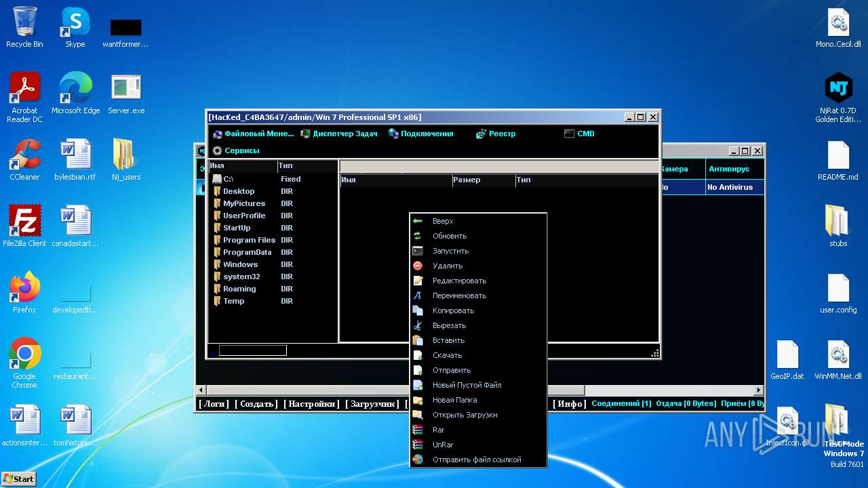
Task: Click the Windows Start button
Action: click(x=18, y=479)
